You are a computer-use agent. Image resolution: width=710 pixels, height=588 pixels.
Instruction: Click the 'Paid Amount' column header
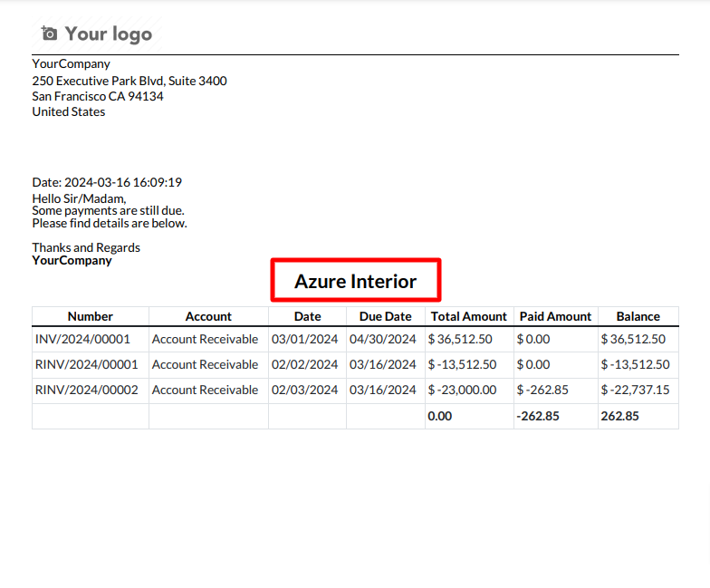(556, 316)
